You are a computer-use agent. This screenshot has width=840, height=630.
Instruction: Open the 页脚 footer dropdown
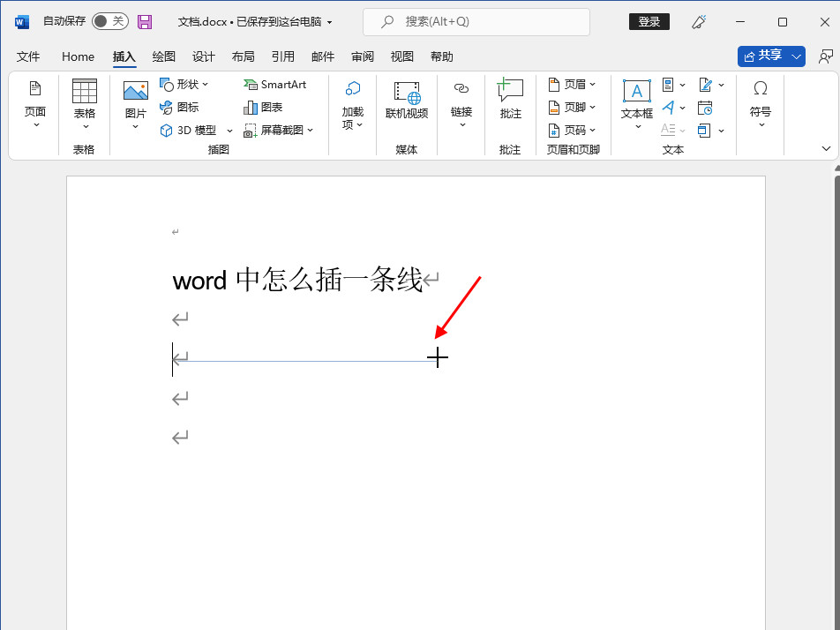tap(572, 107)
